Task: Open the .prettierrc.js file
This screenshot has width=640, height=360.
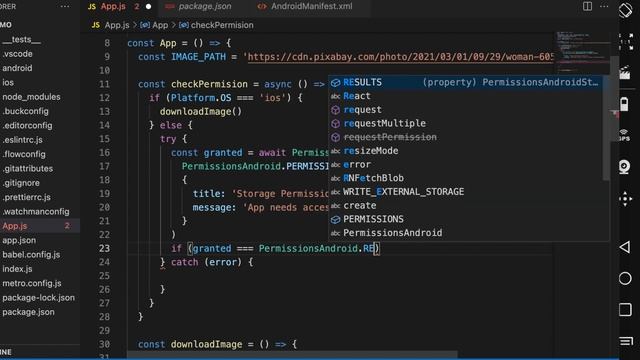Action: pyautogui.click(x=27, y=197)
